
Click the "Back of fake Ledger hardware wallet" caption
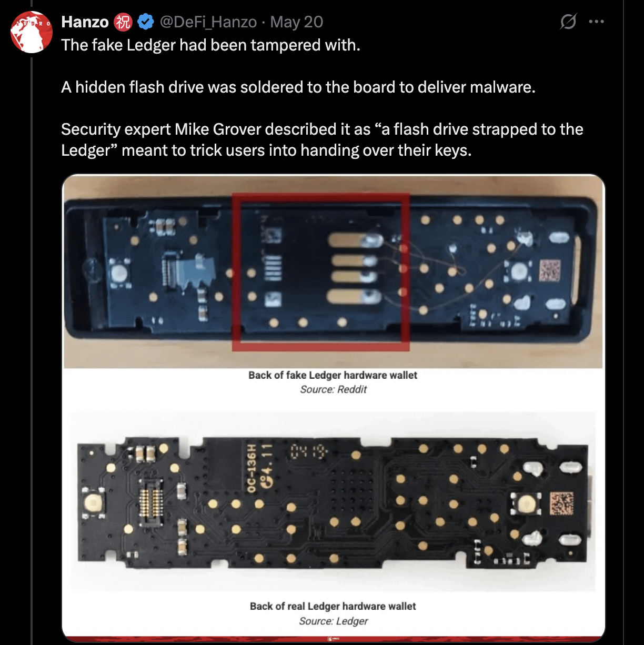333,375
